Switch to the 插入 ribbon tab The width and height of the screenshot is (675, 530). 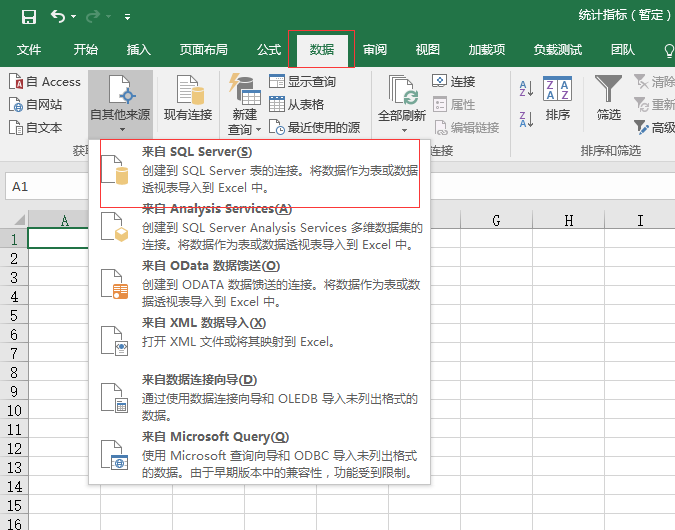pos(139,50)
